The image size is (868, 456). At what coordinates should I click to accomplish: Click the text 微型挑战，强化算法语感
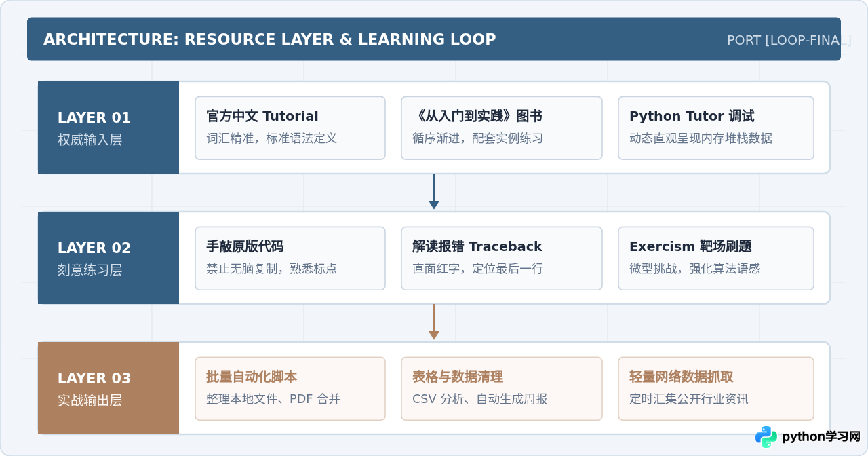click(695, 269)
